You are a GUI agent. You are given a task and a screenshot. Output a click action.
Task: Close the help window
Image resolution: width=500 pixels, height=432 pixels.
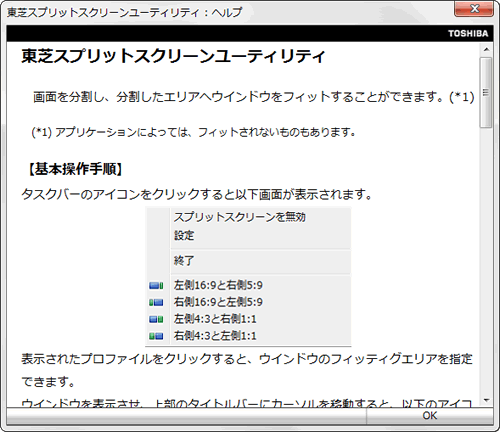pyautogui.click(x=474, y=9)
